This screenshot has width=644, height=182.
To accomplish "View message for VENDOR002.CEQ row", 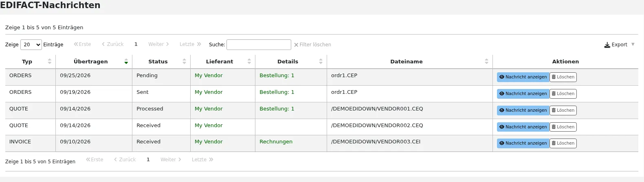I will click(523, 127).
